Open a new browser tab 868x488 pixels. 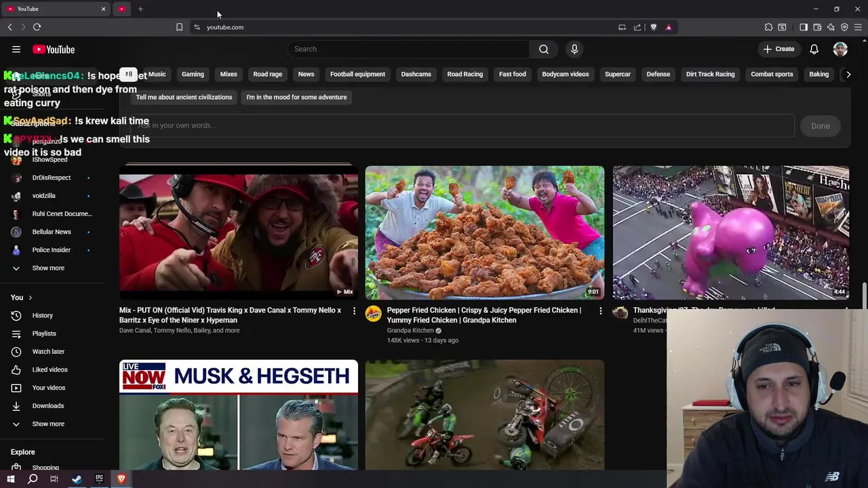click(140, 9)
